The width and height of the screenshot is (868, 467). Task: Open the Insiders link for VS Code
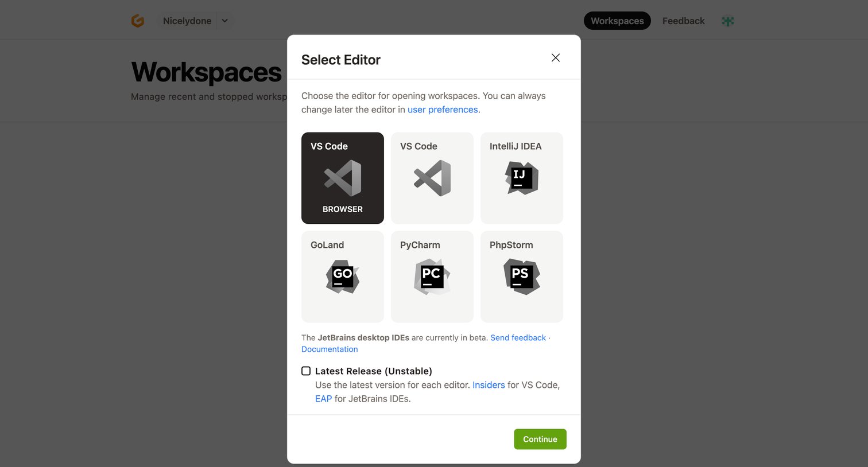click(489, 385)
